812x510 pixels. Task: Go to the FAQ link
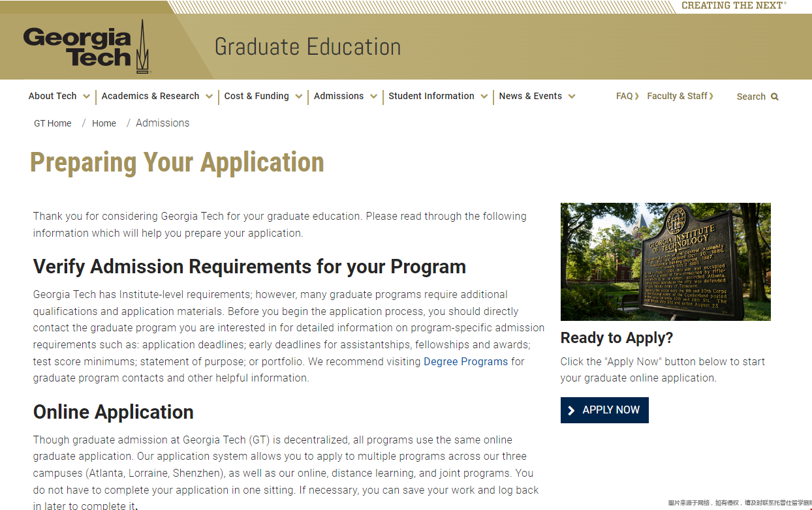(x=627, y=96)
